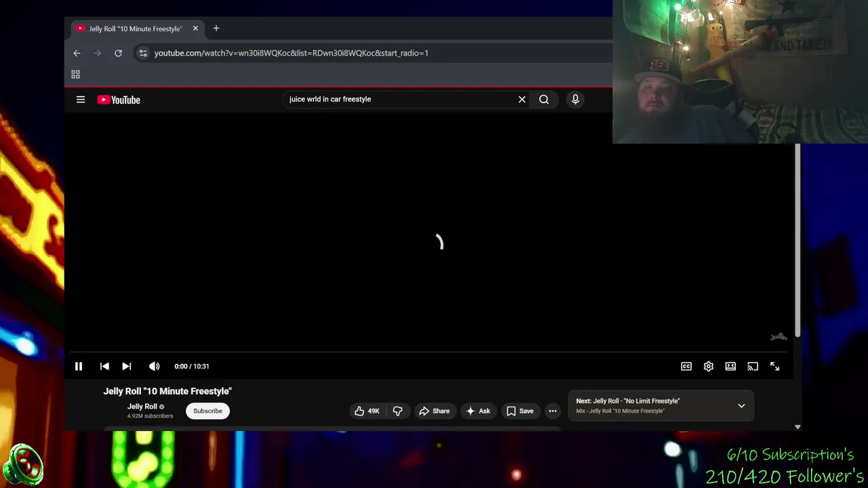Reload the YouTube page

(118, 53)
